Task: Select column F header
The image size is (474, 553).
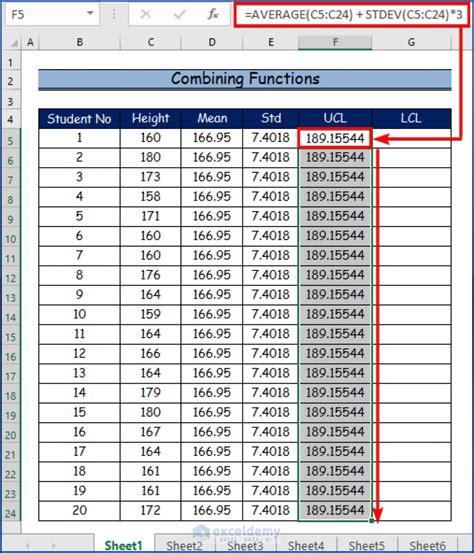Action: [335, 42]
